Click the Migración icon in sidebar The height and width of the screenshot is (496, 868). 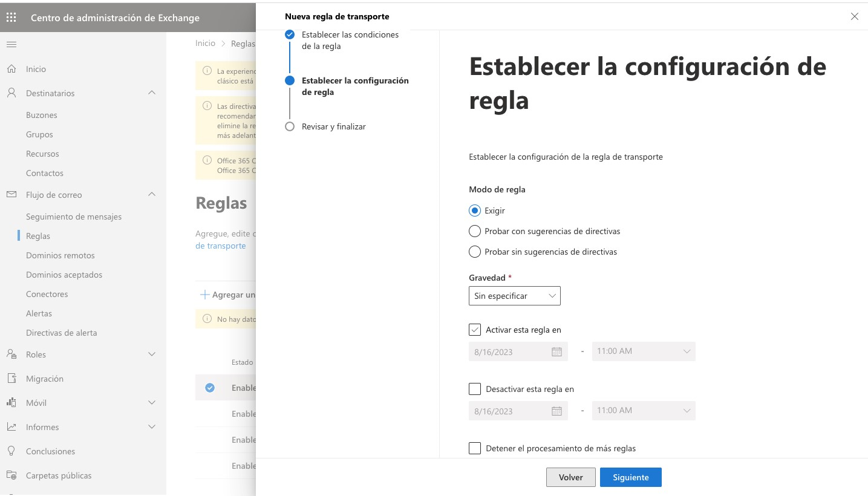click(x=11, y=379)
